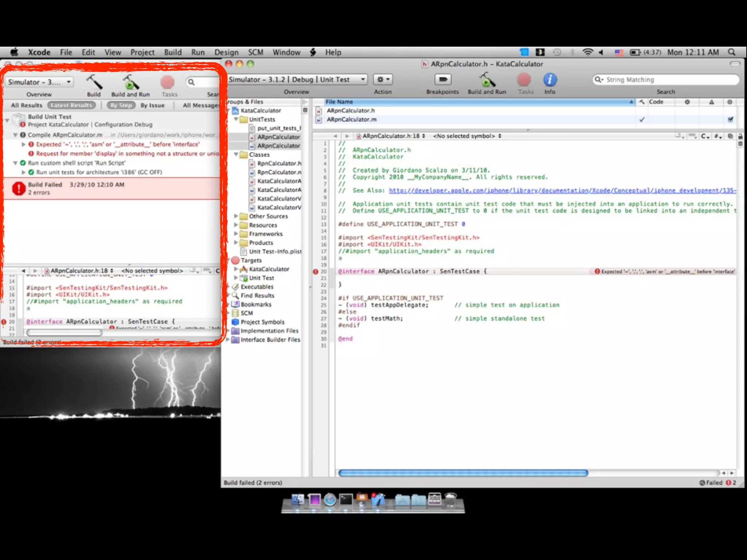Image resolution: width=747 pixels, height=560 pixels.
Task: Click the error icon at line 20
Action: (x=316, y=272)
